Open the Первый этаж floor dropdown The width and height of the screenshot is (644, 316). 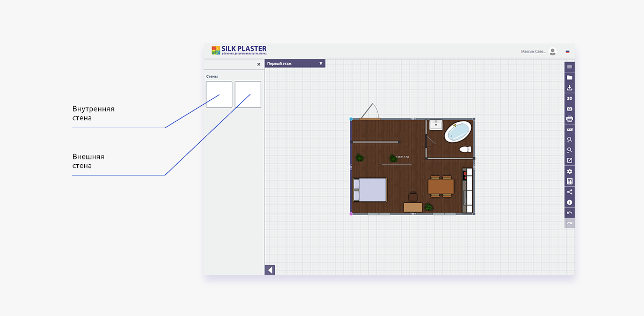(x=295, y=63)
